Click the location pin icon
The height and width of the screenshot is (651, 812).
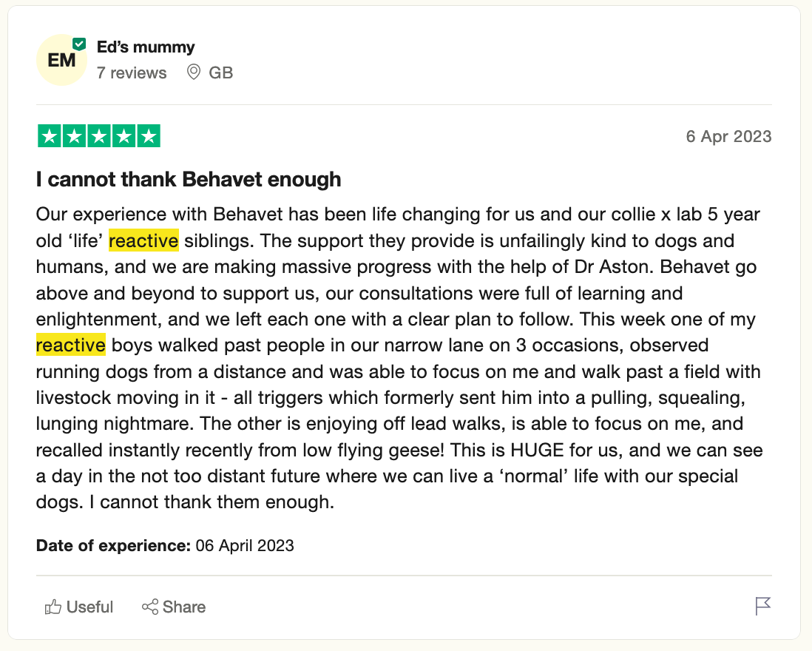193,72
